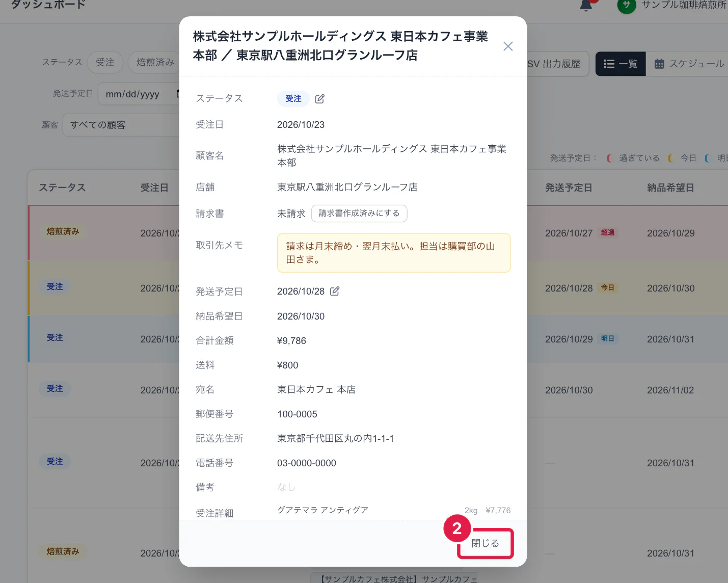Click the 2026/10/27 shipping date cell

pos(569,233)
